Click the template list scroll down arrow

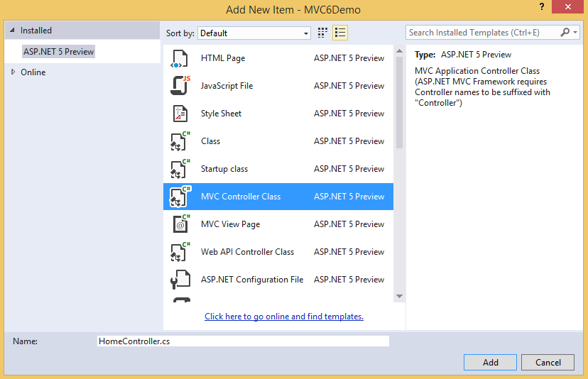point(399,296)
